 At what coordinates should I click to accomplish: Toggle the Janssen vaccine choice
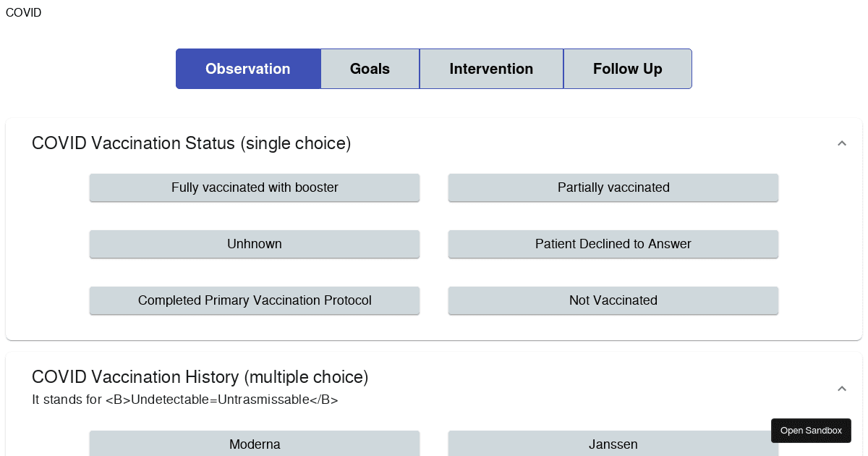[613, 444]
